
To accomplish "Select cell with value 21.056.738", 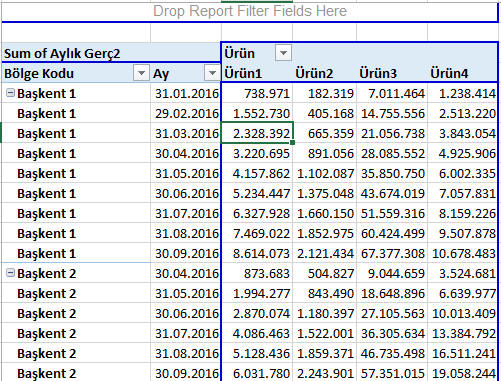I will click(x=392, y=133).
